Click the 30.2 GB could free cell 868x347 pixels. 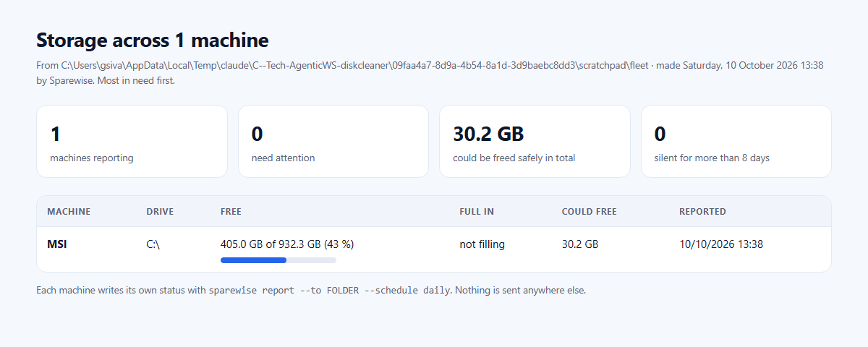tap(580, 244)
